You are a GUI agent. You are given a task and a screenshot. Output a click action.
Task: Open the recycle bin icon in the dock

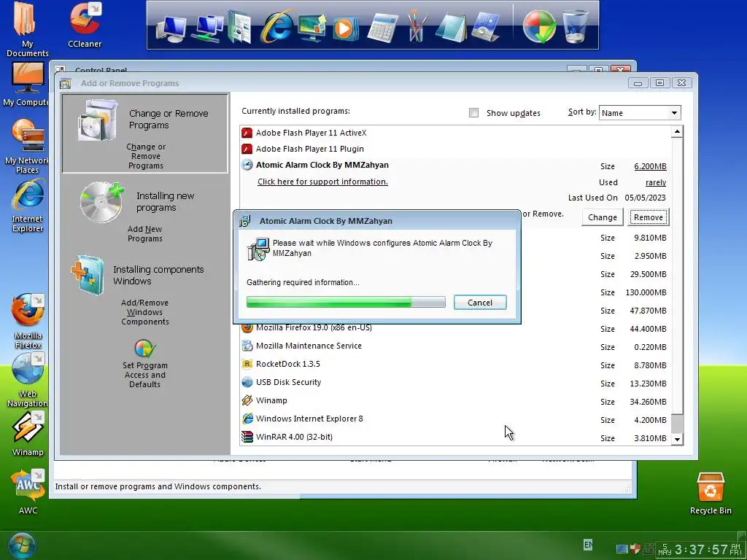[x=575, y=27]
